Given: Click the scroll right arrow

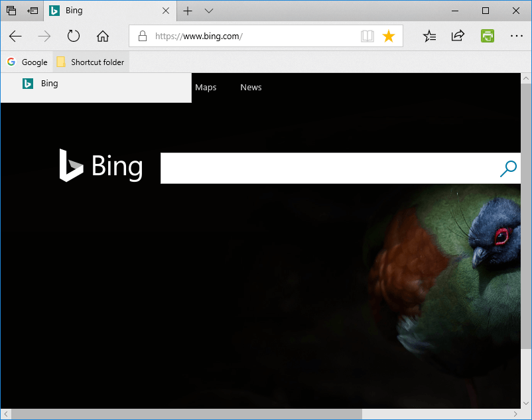Looking at the screenshot, I should [x=515, y=414].
